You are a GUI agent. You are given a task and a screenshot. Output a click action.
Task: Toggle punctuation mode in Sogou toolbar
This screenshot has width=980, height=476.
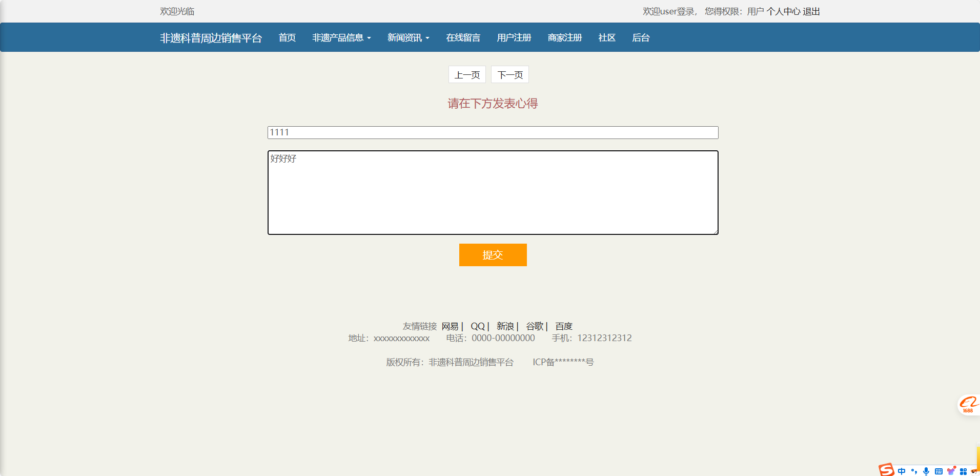point(915,471)
